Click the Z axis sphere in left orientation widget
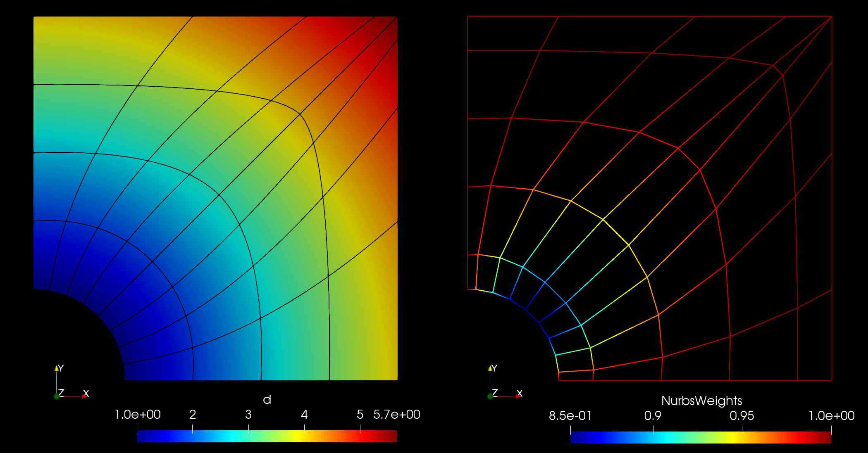This screenshot has height=453, width=868. point(56,396)
